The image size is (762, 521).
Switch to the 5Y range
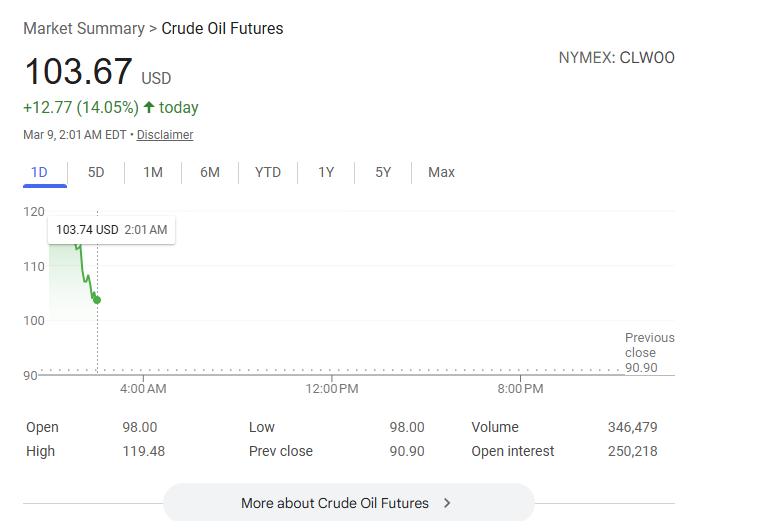point(383,172)
